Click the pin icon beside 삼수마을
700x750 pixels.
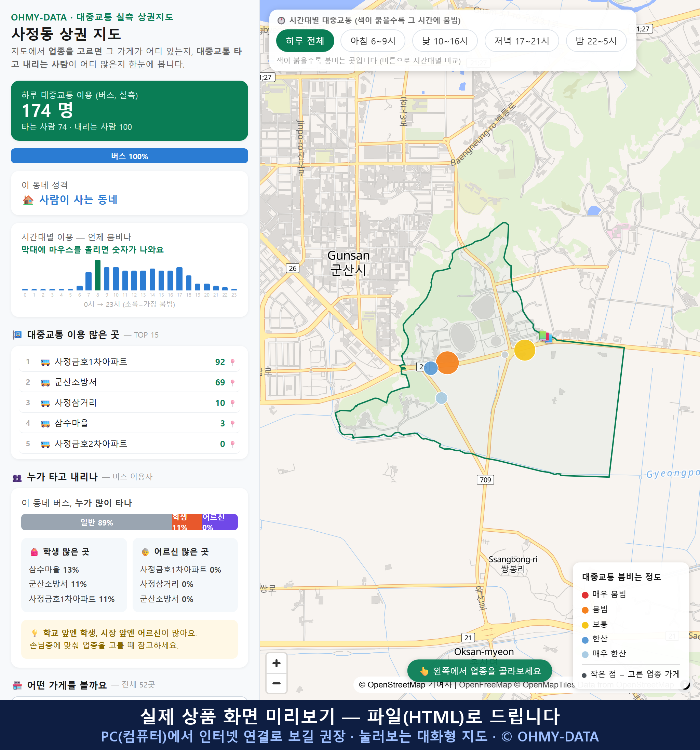[232, 423]
